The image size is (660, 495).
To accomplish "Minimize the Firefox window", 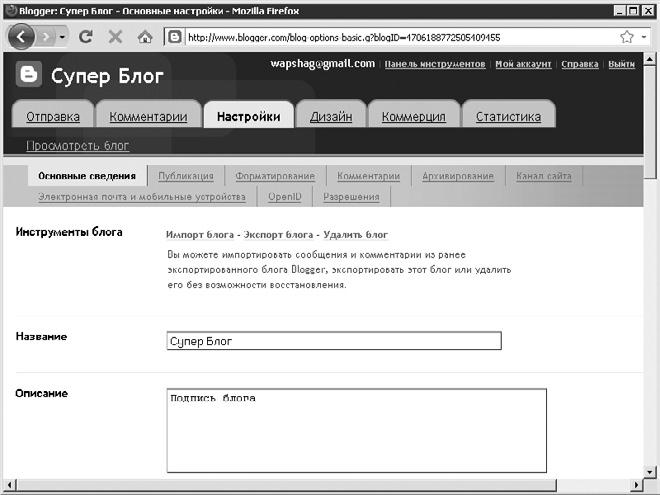I will pos(619,11).
